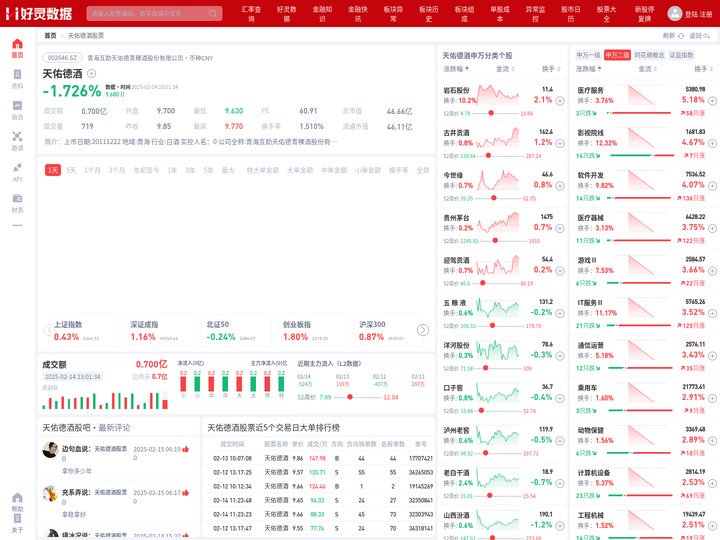Toggle 大单金额 chart series

pos(299,170)
